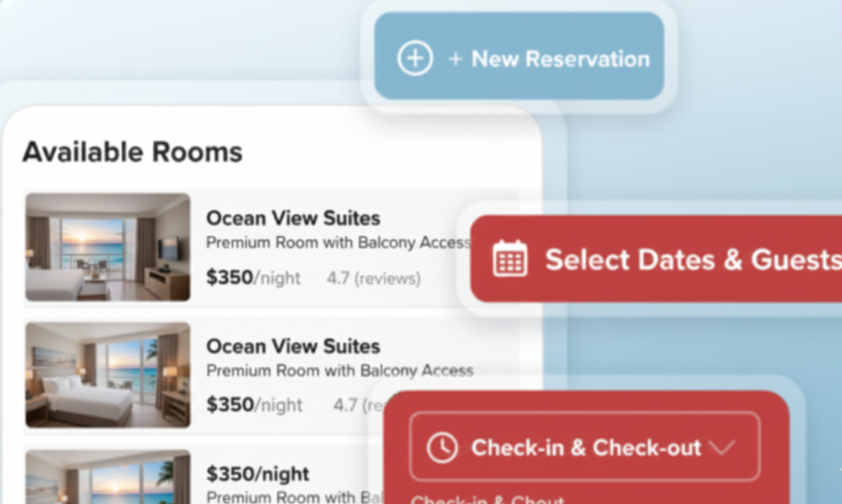Click the Check-in & Check-out field label

coord(585,447)
